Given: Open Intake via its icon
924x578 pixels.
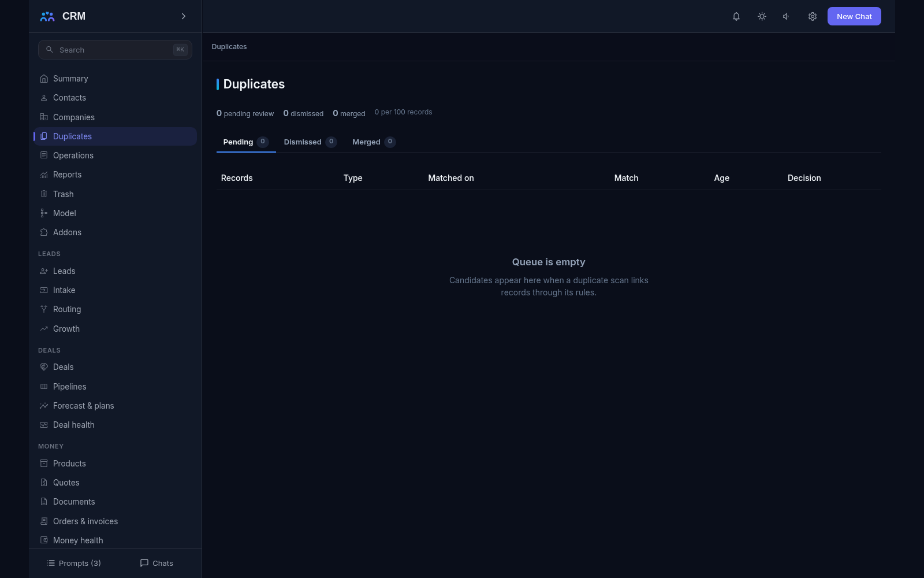Looking at the screenshot, I should coord(44,290).
